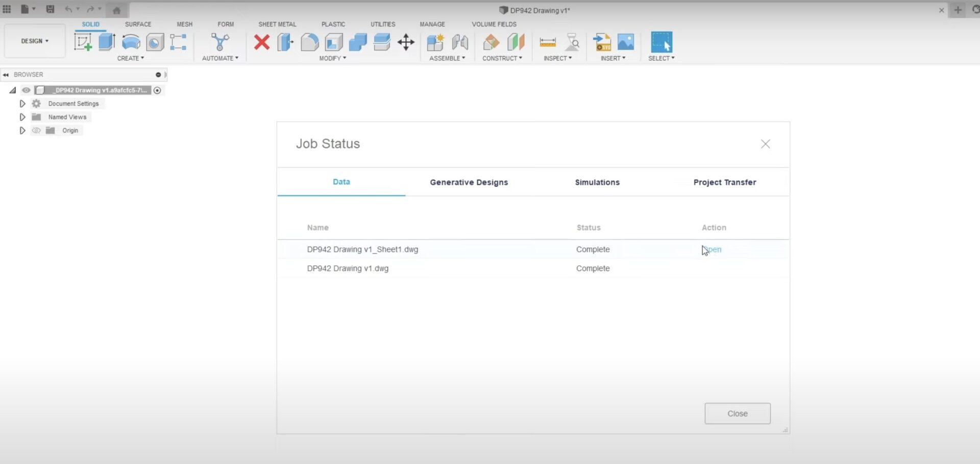Select the Press Pull tool
The width and height of the screenshot is (980, 464).
click(285, 42)
